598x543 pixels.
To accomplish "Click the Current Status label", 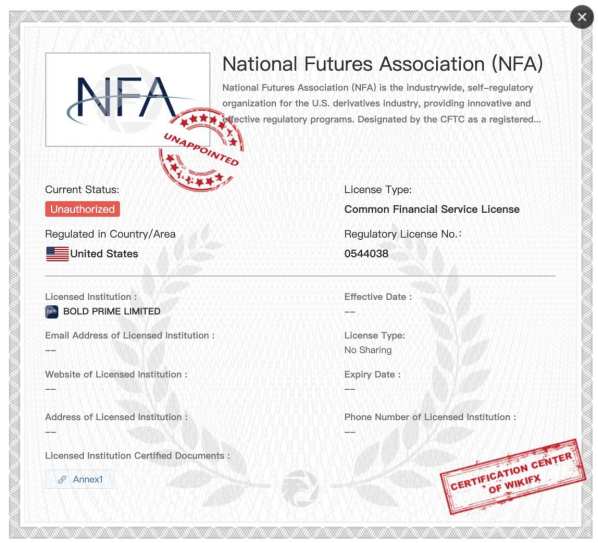I will [82, 190].
